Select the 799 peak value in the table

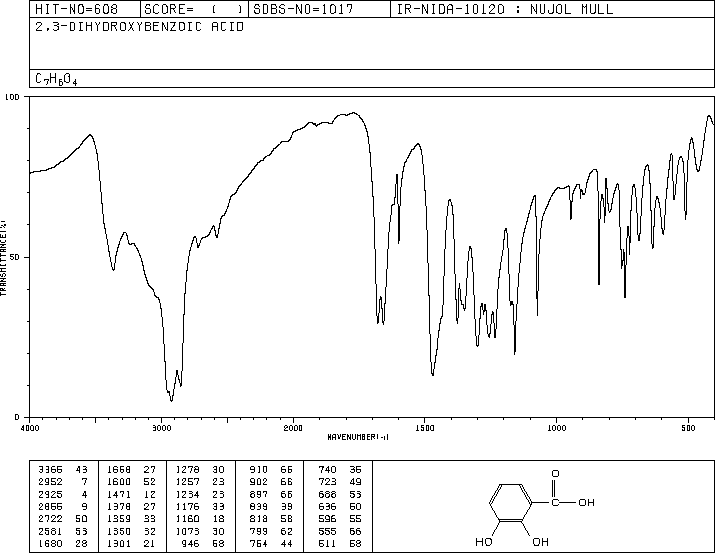(x=259, y=531)
